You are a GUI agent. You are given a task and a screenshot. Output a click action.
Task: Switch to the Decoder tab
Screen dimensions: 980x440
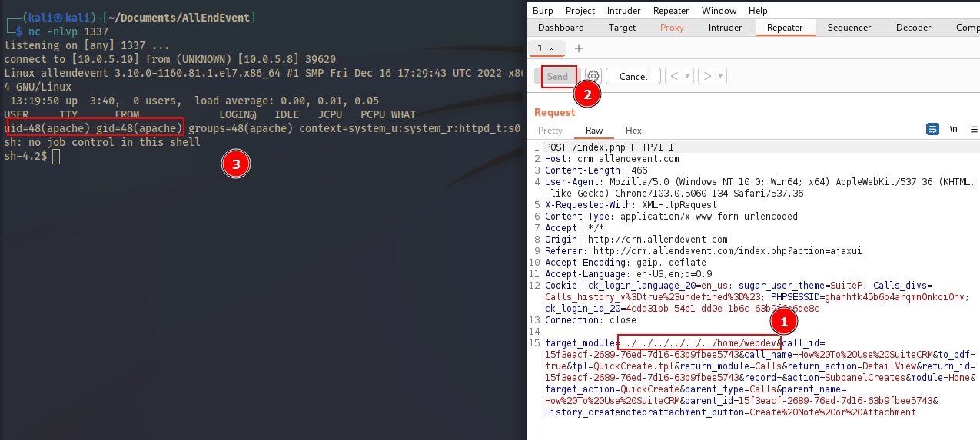pyautogui.click(x=913, y=28)
